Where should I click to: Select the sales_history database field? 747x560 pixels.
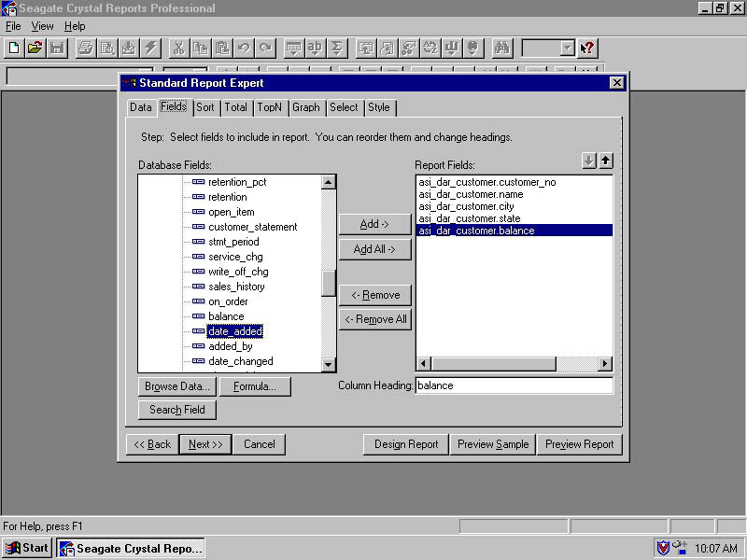(x=237, y=287)
